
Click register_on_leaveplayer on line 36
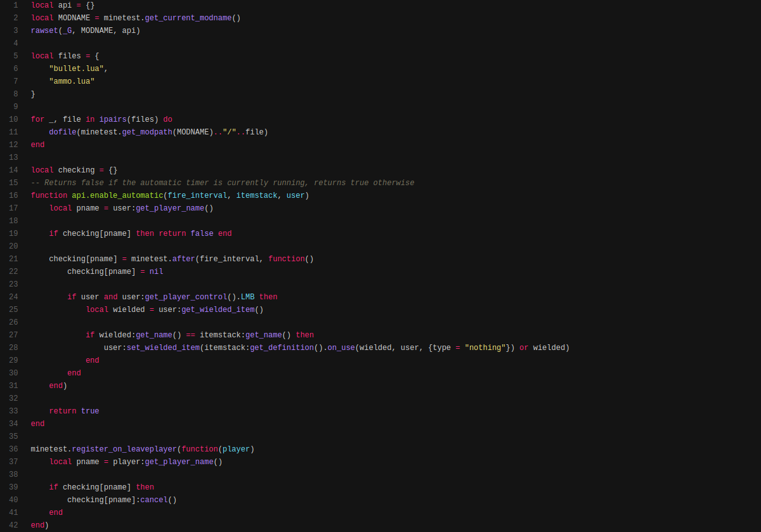(x=124, y=449)
